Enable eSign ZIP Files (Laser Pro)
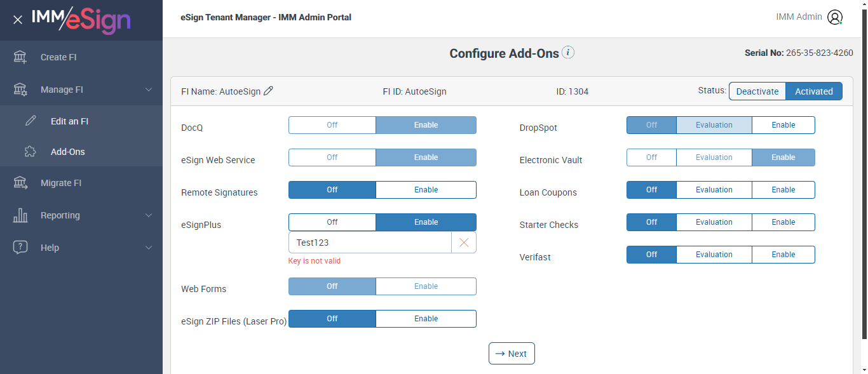868x374 pixels. point(426,319)
